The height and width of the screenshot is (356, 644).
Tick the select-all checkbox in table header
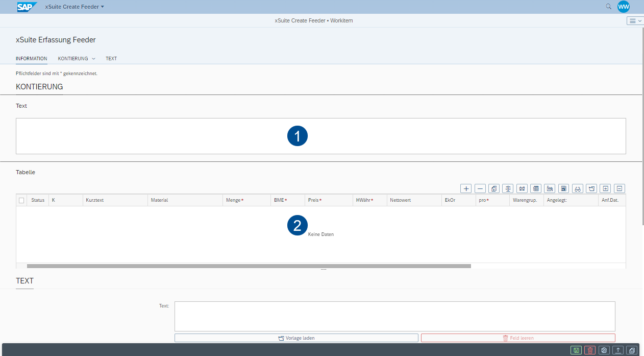21,200
